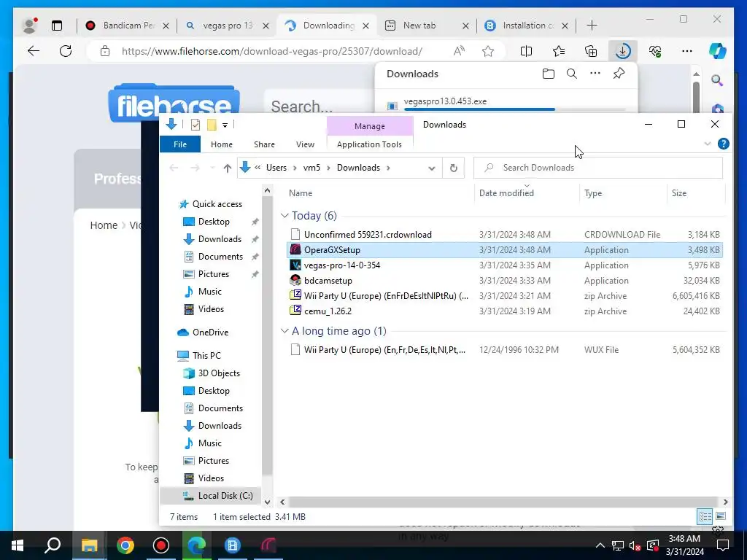
Task: Open Browser essentials heart icon
Action: point(655,51)
